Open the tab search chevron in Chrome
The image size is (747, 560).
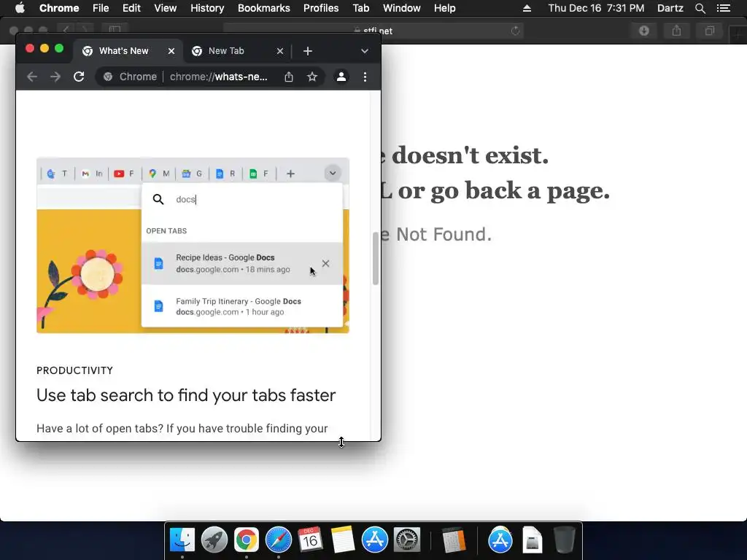click(365, 51)
